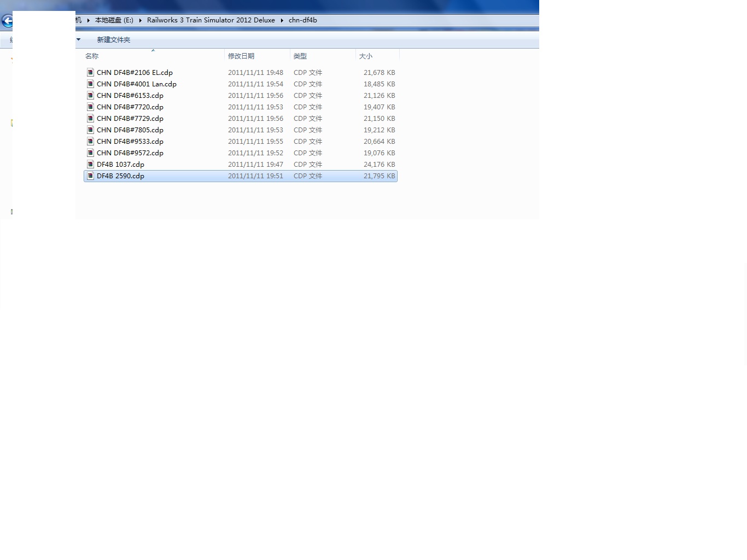Expand the dropdown arrow left of 新建文件夹

point(78,39)
